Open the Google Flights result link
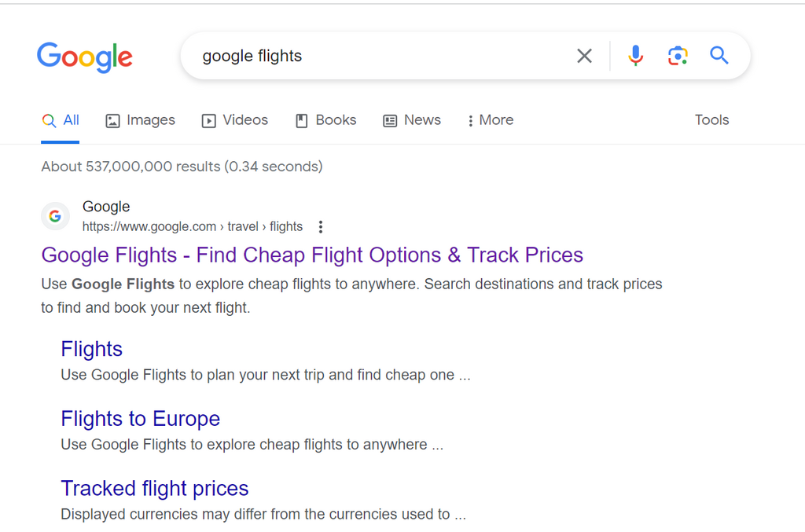Screen dimensions: 805x532 312,255
